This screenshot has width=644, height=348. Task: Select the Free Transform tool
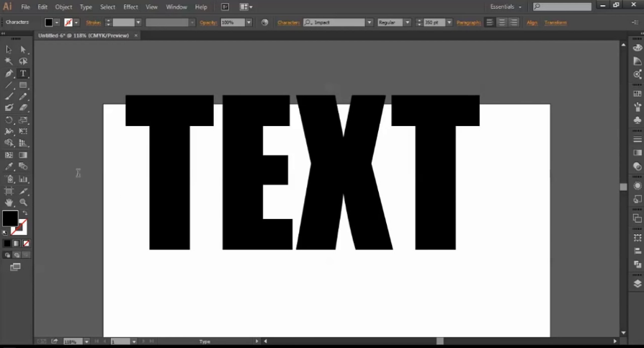pos(23,131)
